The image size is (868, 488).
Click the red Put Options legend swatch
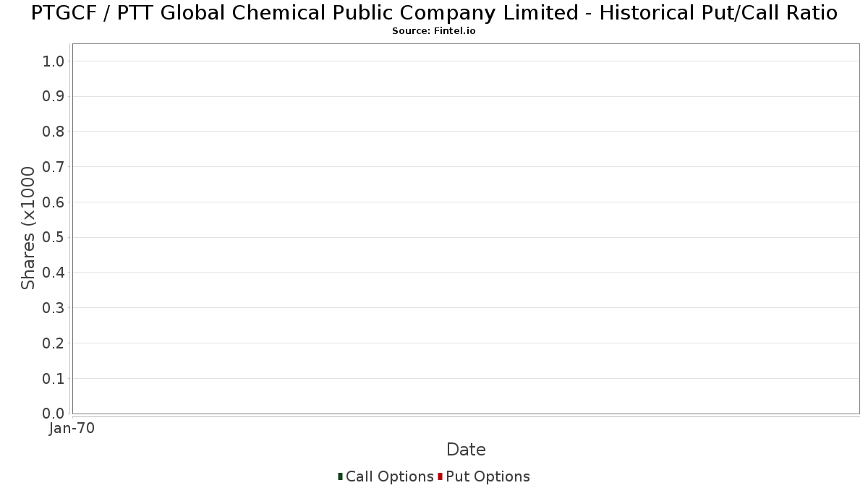[440, 476]
